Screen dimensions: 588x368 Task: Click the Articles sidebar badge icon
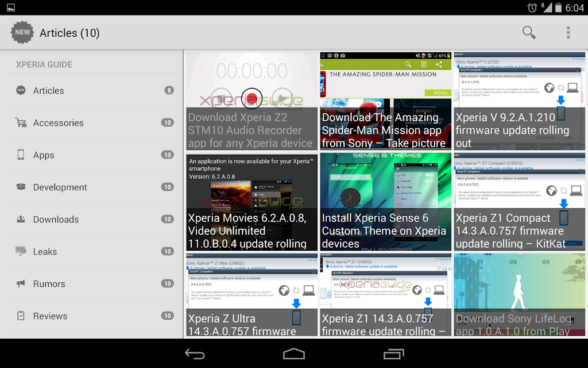pos(21,90)
